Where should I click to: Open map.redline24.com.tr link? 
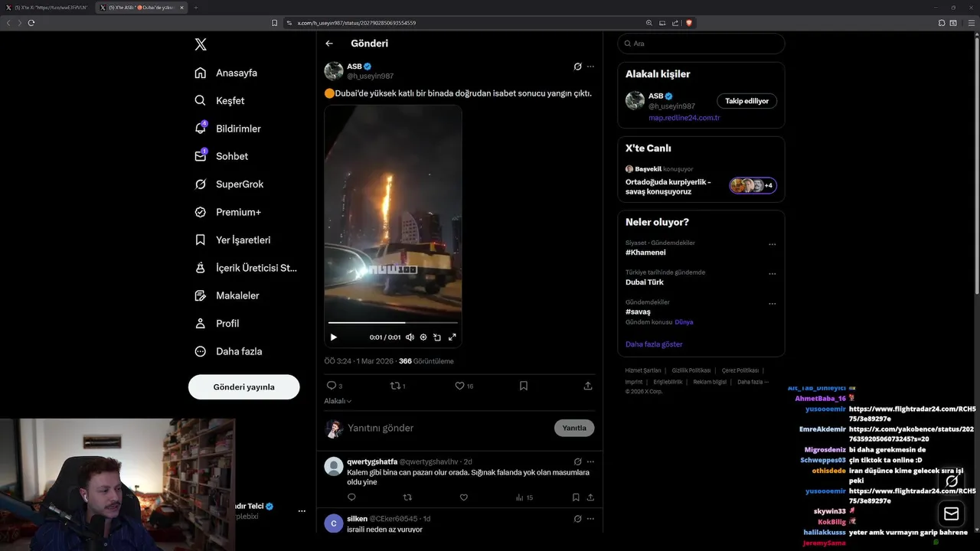(684, 118)
